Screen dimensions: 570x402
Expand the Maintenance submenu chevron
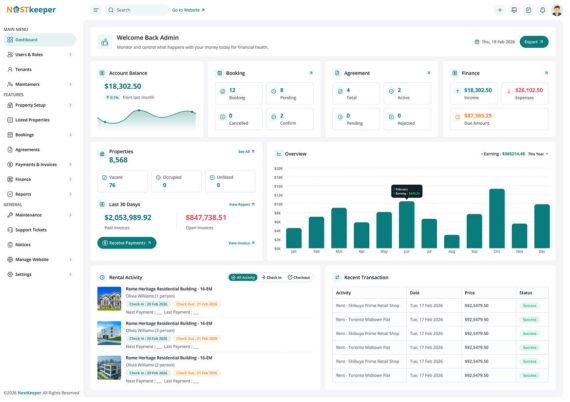click(x=70, y=215)
